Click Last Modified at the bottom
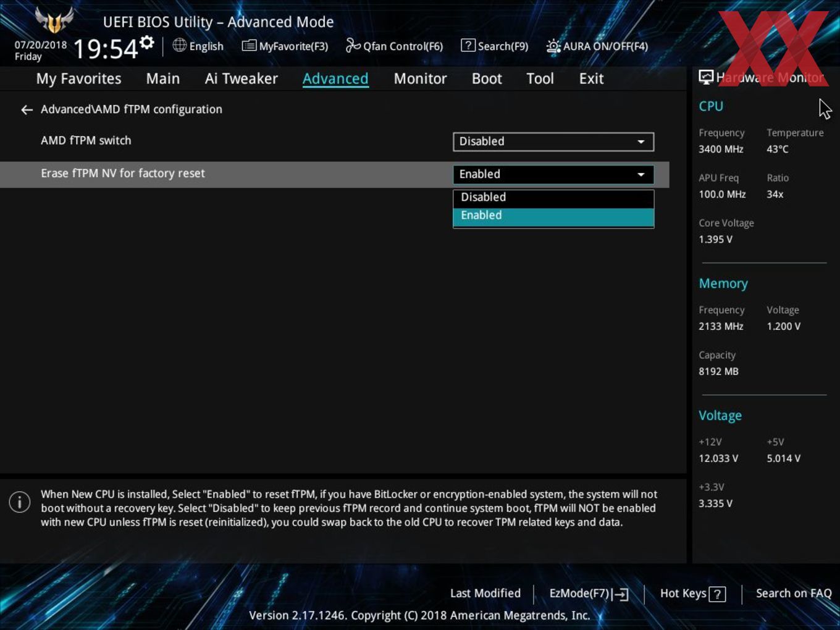840x630 pixels. coord(485,594)
